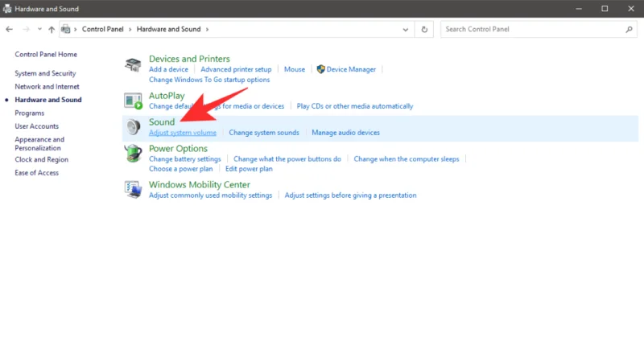Click Change what the power buttons do

click(287, 159)
